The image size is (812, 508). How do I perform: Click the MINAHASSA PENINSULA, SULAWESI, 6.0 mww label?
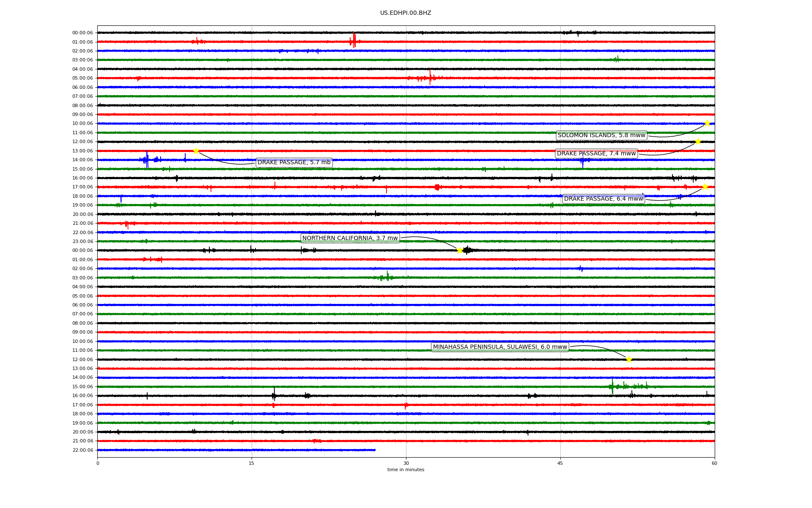point(500,347)
